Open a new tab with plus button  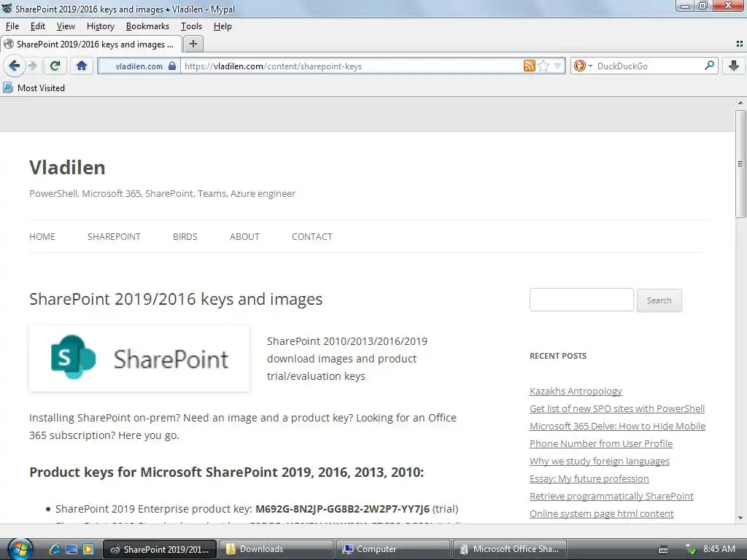[193, 44]
